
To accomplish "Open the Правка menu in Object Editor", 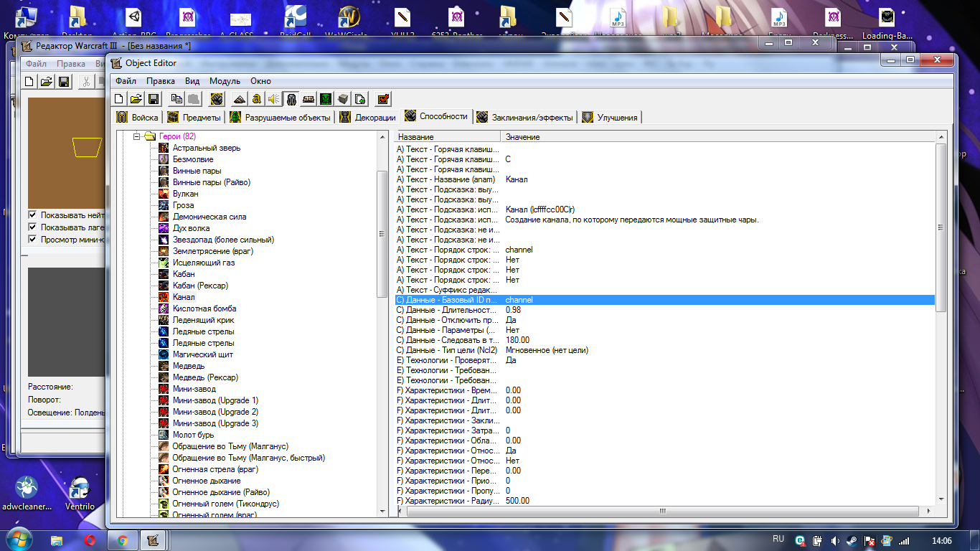I will (x=161, y=81).
